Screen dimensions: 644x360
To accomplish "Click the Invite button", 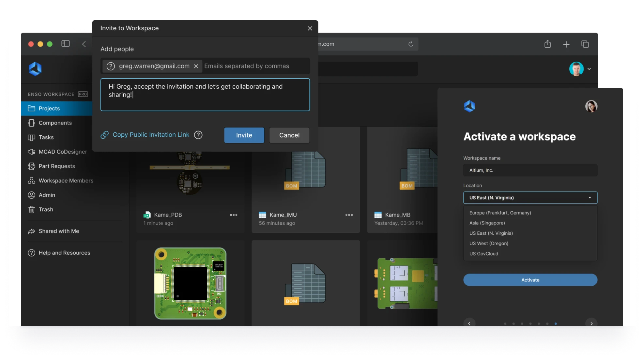I will point(244,135).
